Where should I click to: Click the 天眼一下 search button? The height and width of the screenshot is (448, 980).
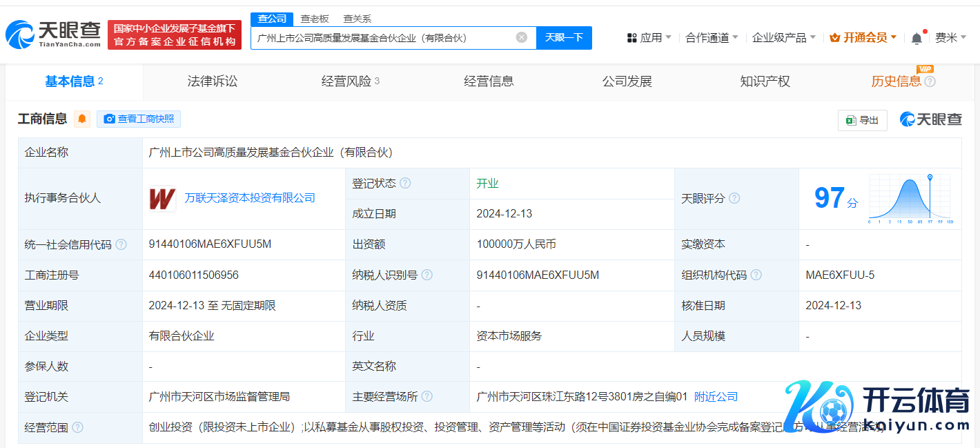point(564,37)
